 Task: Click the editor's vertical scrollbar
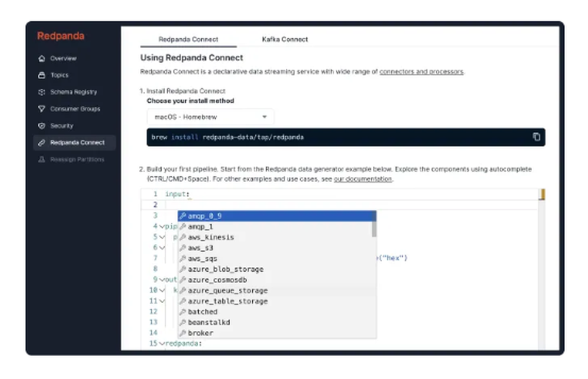click(x=542, y=194)
